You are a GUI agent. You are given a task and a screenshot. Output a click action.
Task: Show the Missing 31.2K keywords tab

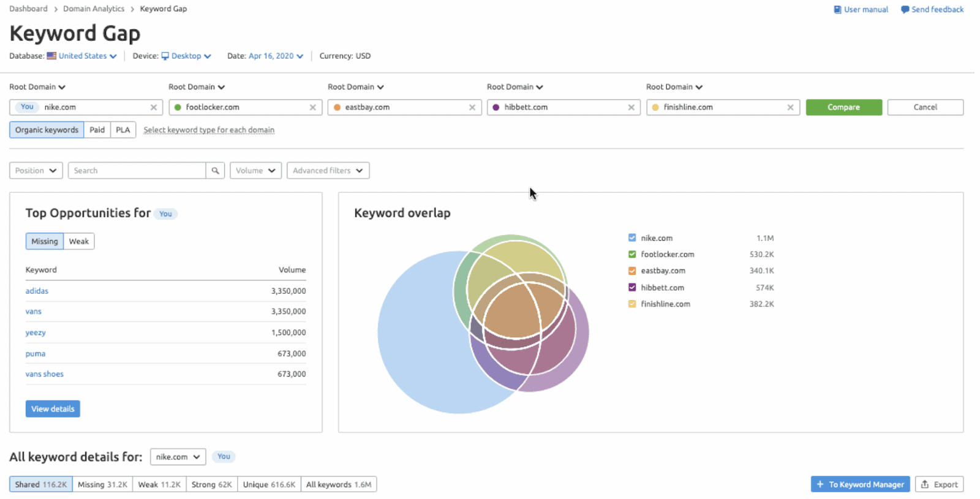[102, 484]
